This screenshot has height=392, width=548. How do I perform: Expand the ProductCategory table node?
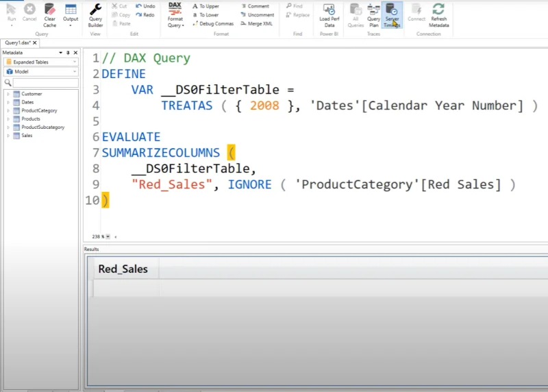[x=8, y=110]
